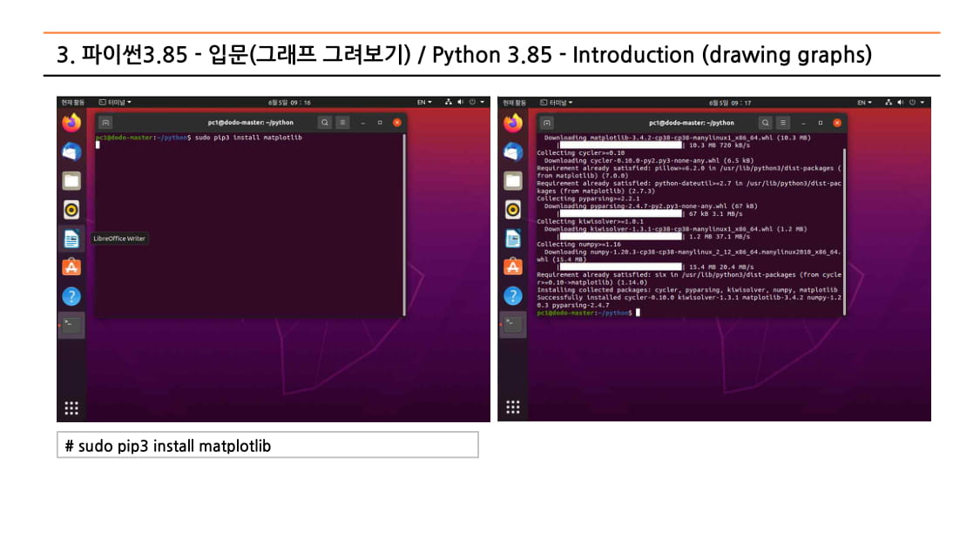Launch Rhythmbox from the left screenshot's dock

72,210
